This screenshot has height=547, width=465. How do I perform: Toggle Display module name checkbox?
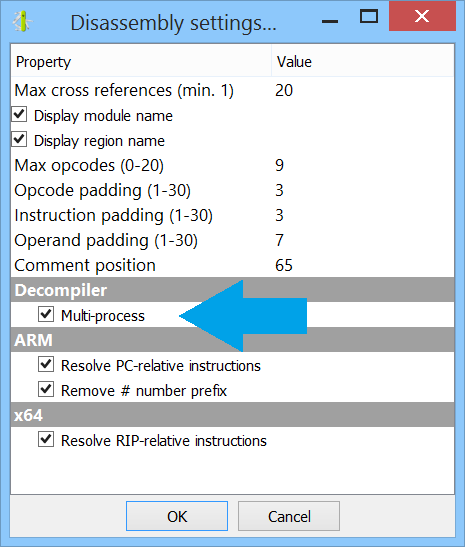pyautogui.click(x=19, y=115)
